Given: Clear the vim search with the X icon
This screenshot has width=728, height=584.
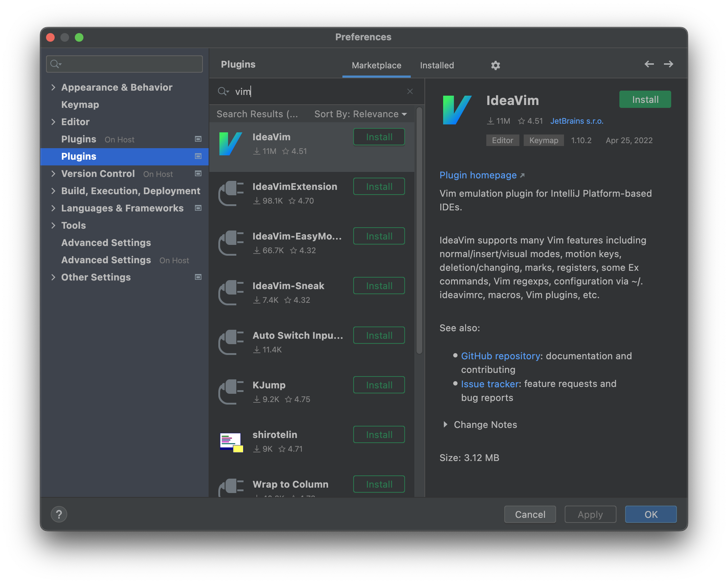Looking at the screenshot, I should pos(410,91).
